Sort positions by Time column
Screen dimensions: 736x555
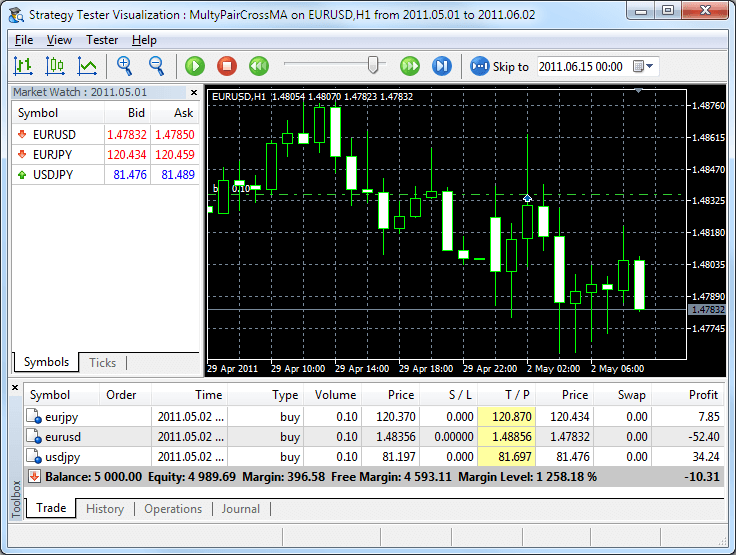click(x=190, y=395)
